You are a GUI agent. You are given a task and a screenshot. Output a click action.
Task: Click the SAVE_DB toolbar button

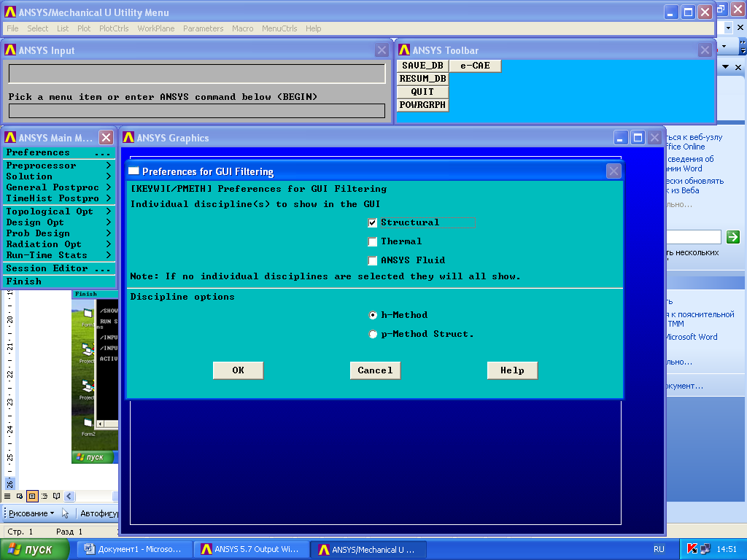coord(422,66)
